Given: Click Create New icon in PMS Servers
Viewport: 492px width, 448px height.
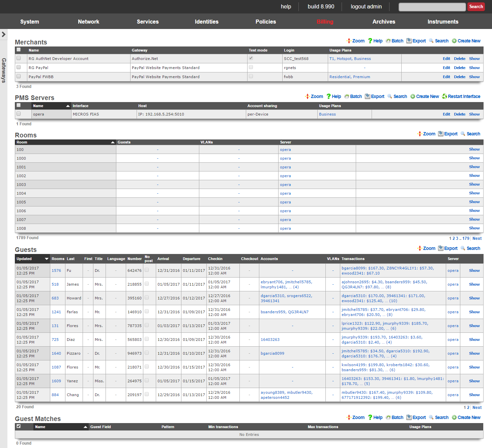Looking at the screenshot, I should coord(413,96).
